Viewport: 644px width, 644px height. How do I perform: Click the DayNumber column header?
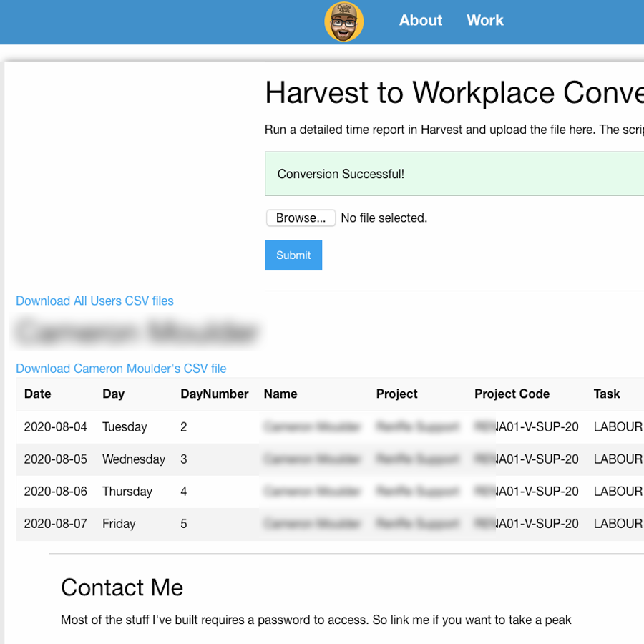pyautogui.click(x=214, y=394)
